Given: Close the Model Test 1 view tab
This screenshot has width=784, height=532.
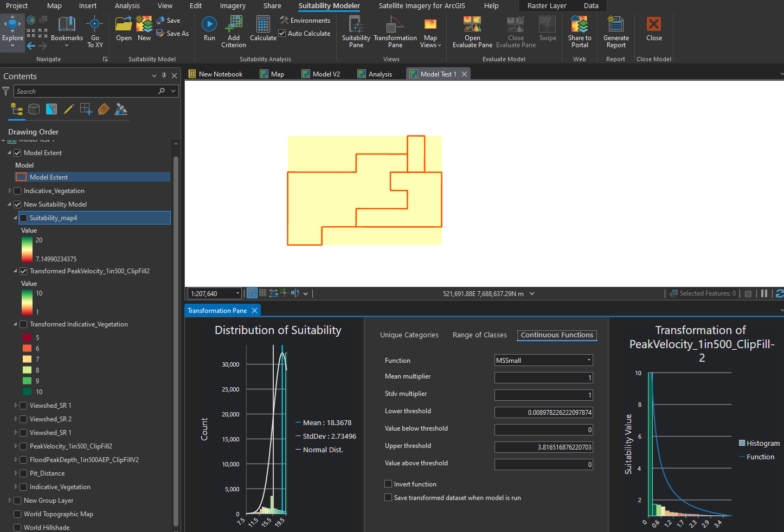Looking at the screenshot, I should pyautogui.click(x=464, y=74).
